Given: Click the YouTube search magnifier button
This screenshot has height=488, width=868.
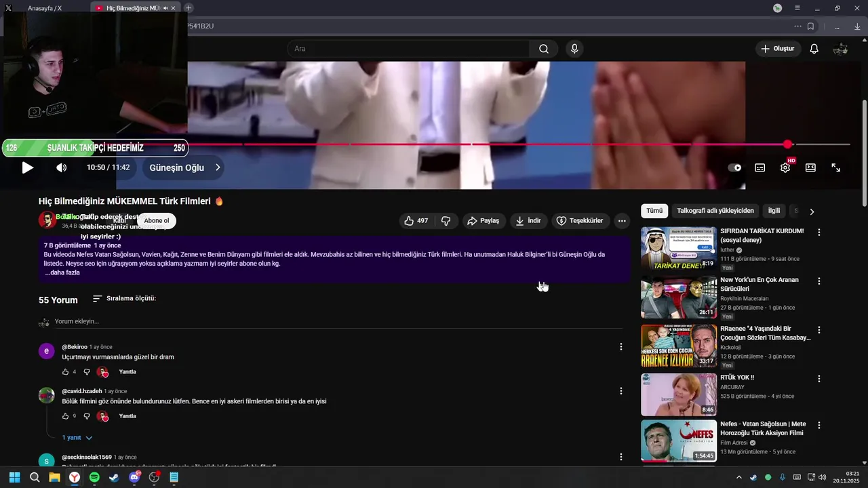Looking at the screenshot, I should point(544,49).
